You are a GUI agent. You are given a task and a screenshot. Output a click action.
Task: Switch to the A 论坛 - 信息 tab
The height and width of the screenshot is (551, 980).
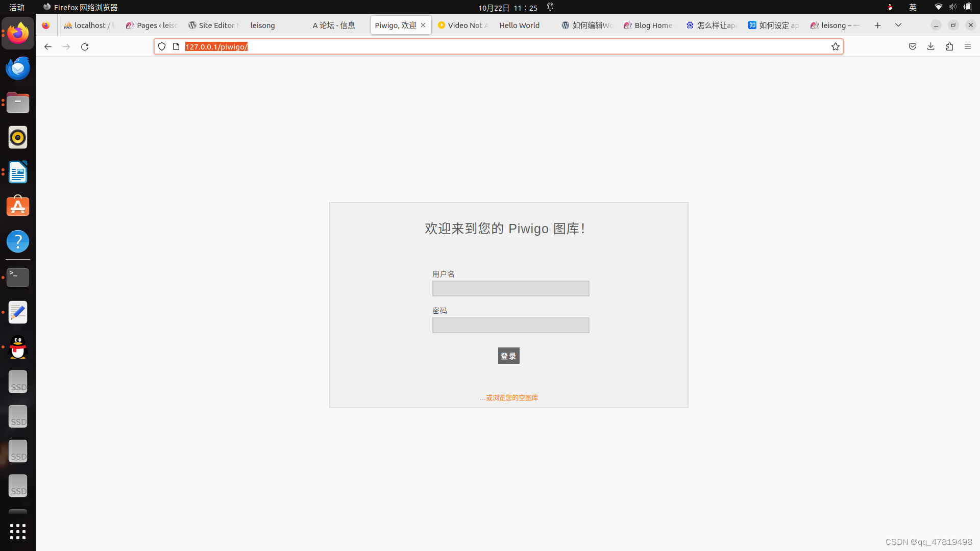(x=333, y=25)
